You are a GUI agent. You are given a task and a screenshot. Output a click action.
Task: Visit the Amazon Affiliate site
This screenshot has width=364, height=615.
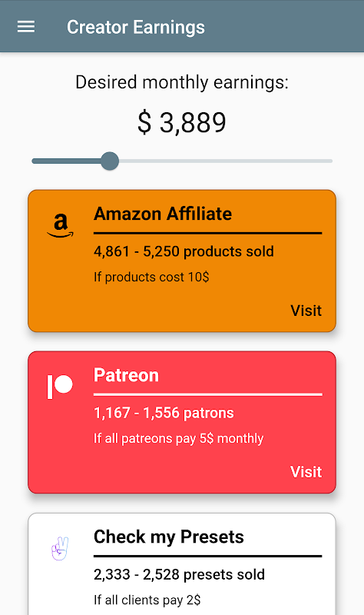coord(306,311)
